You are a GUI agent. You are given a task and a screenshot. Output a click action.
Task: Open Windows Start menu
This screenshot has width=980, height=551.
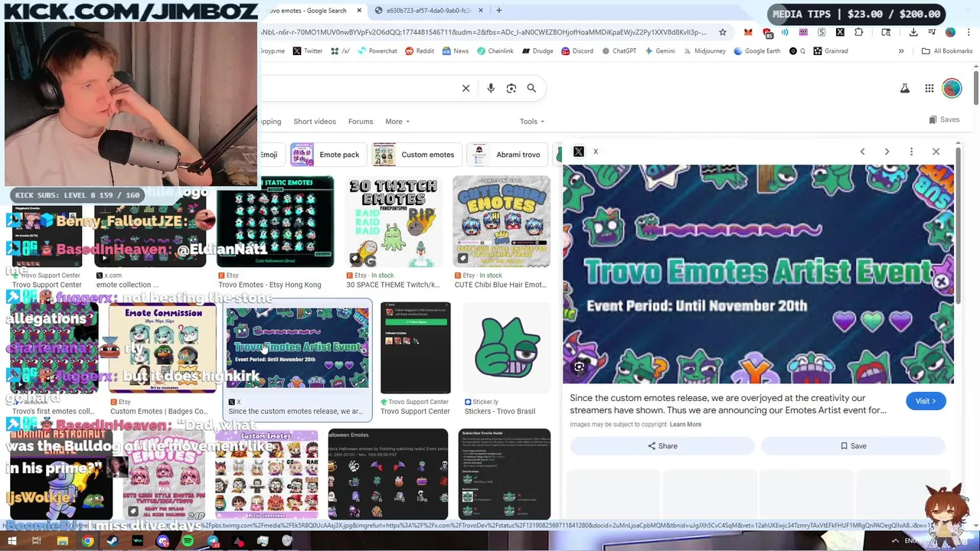point(11,542)
